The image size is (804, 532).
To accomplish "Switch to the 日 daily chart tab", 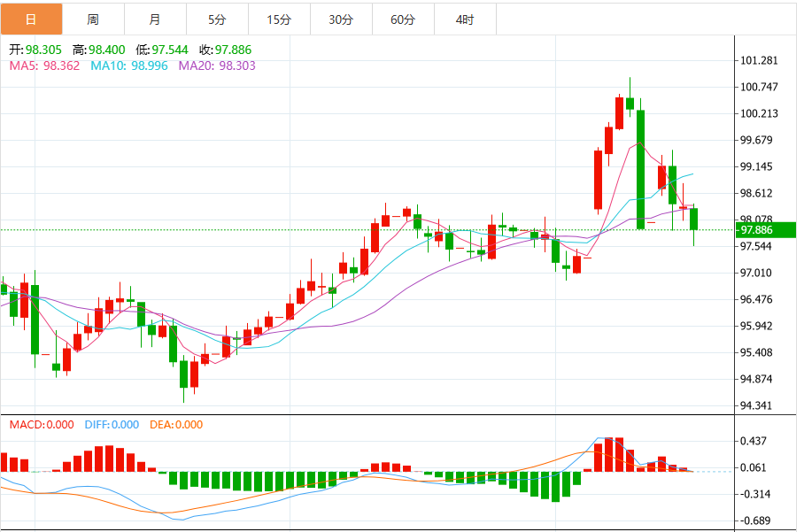I will [31, 19].
